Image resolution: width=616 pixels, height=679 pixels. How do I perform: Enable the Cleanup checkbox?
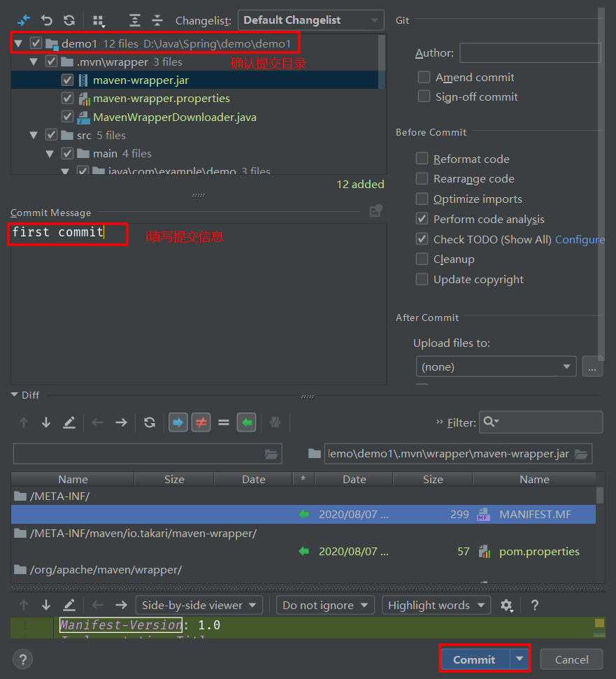pyautogui.click(x=422, y=259)
